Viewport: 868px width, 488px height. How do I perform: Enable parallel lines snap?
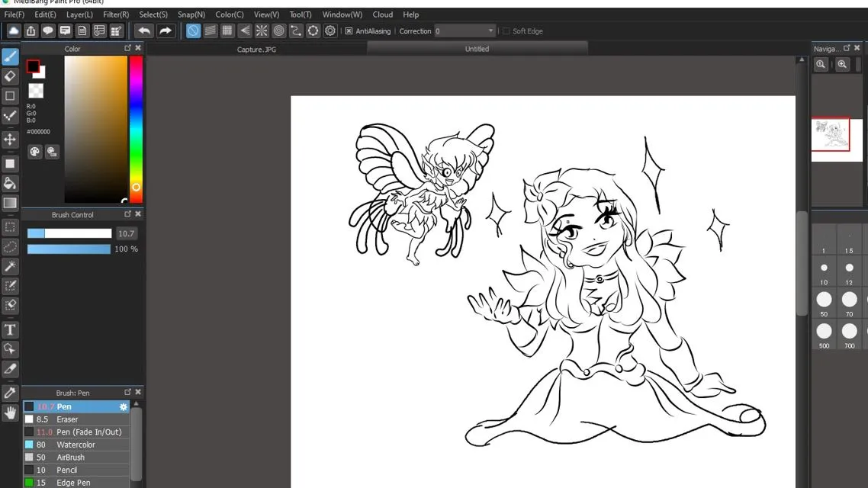point(211,31)
